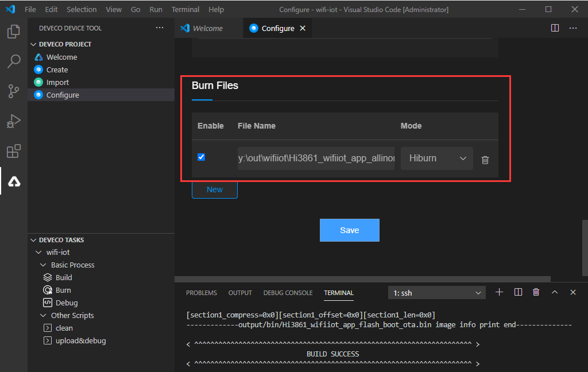Open the Source Control view

[x=14, y=91]
